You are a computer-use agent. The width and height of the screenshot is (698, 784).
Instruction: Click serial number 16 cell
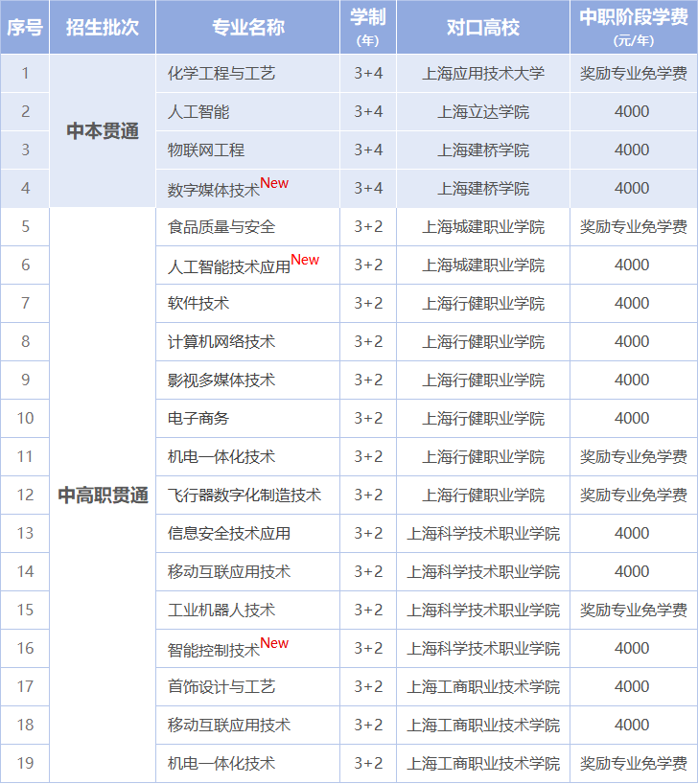tap(25, 649)
